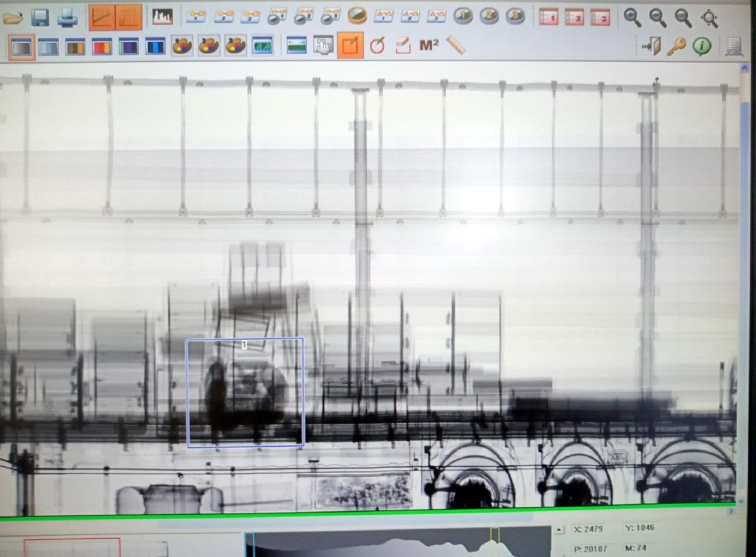
Task: Click the eraser tool to clear markings
Action: (403, 45)
